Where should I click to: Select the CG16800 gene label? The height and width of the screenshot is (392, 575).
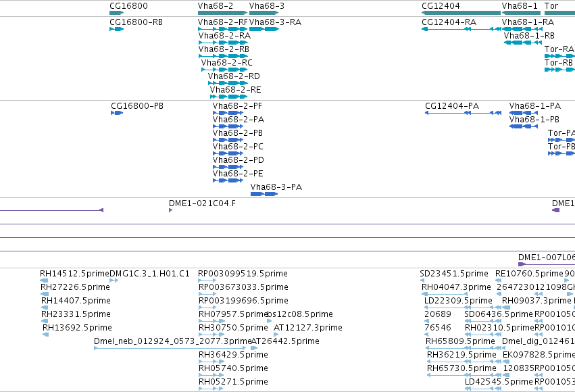point(128,6)
